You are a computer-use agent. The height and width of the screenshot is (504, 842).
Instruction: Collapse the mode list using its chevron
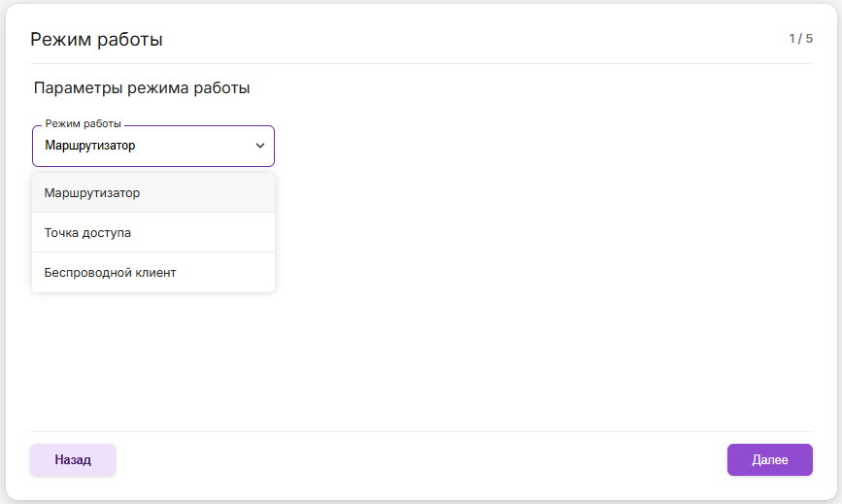259,146
